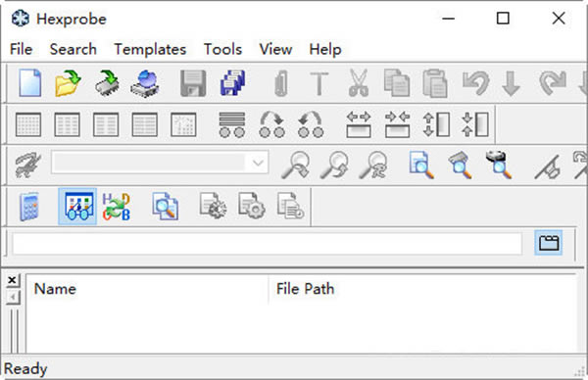Open the Tools menu
The width and height of the screenshot is (588, 380).
[222, 49]
